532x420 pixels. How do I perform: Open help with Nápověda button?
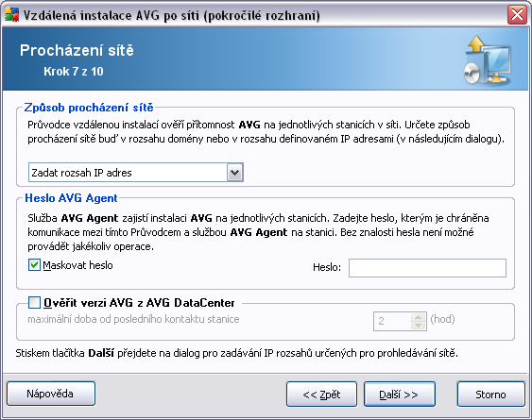tap(51, 394)
